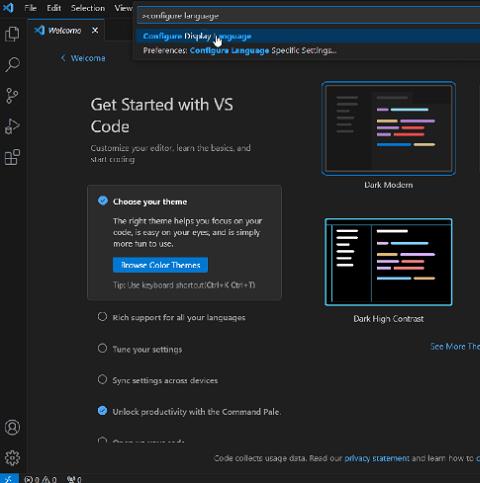Open the Edit menu
This screenshot has width=480, height=483.
point(54,8)
